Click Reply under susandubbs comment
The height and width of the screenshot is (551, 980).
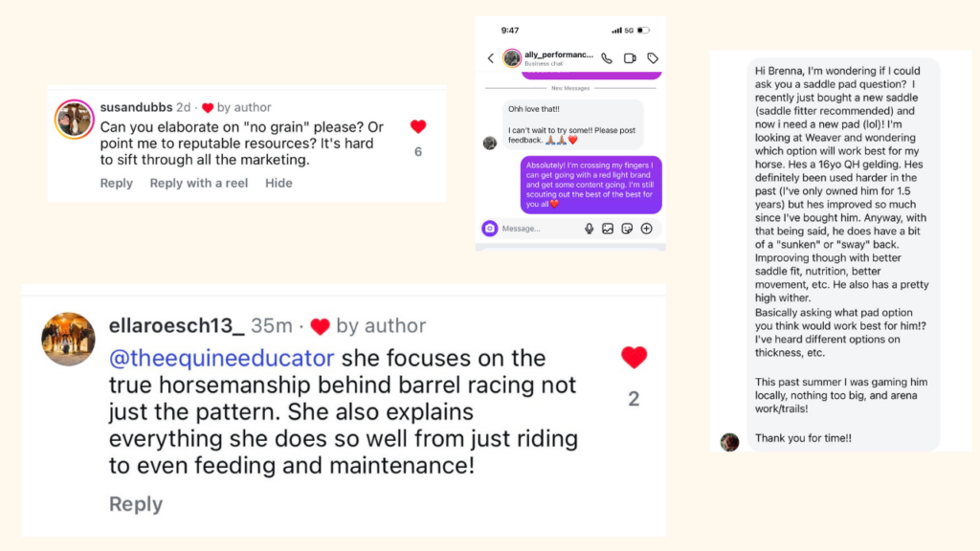click(x=117, y=184)
